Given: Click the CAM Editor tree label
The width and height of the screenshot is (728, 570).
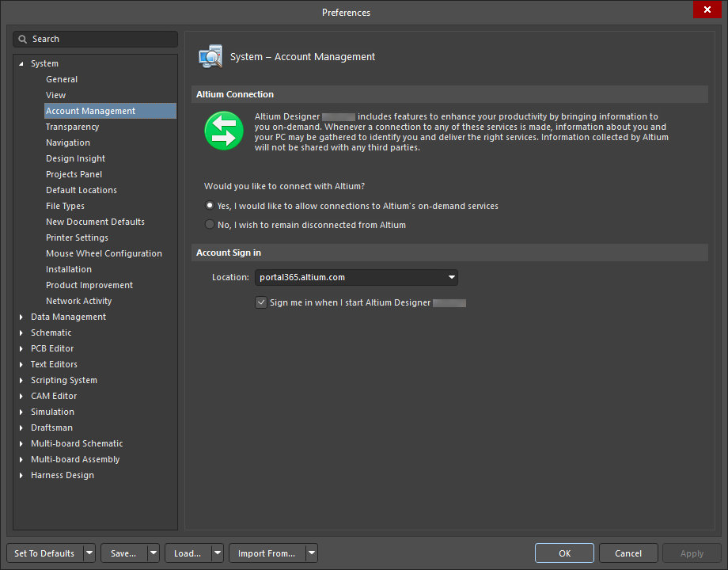Looking at the screenshot, I should [x=54, y=396].
